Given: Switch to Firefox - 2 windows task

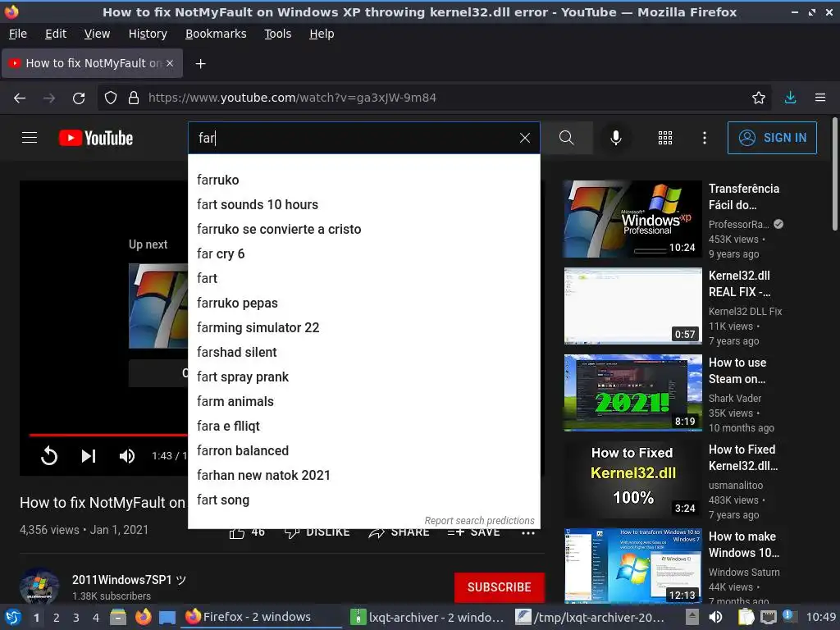Looking at the screenshot, I should [262, 617].
